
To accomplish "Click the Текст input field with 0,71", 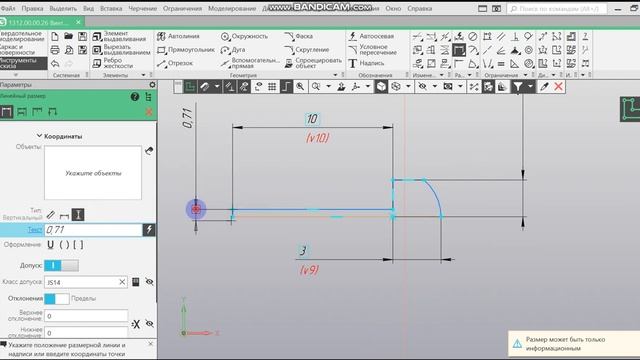I will pos(93,230).
